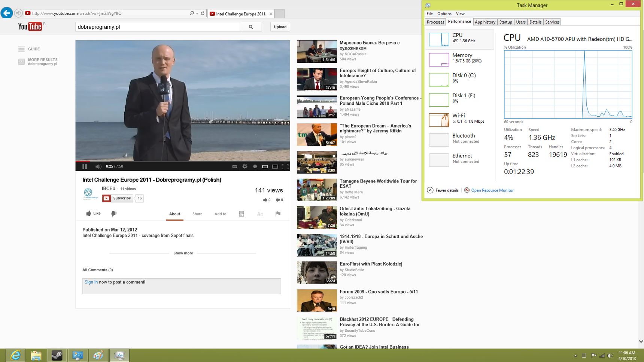Select Ethernet performance item
The image size is (644, 362).
click(x=460, y=160)
